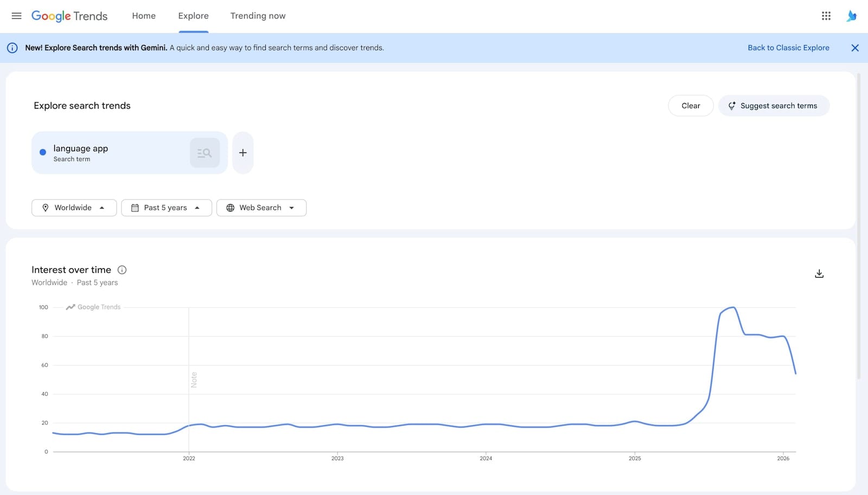Go to the Home tab
This screenshot has height=495, width=868.
coord(144,16)
